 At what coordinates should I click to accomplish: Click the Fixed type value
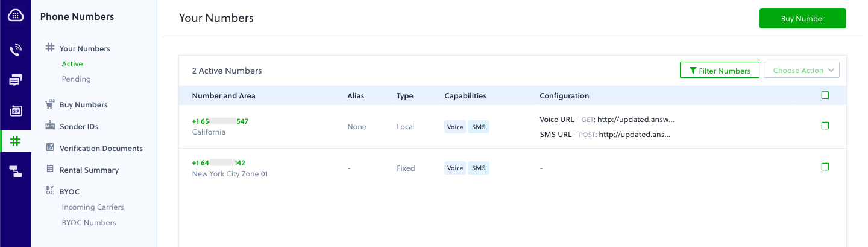pos(406,168)
